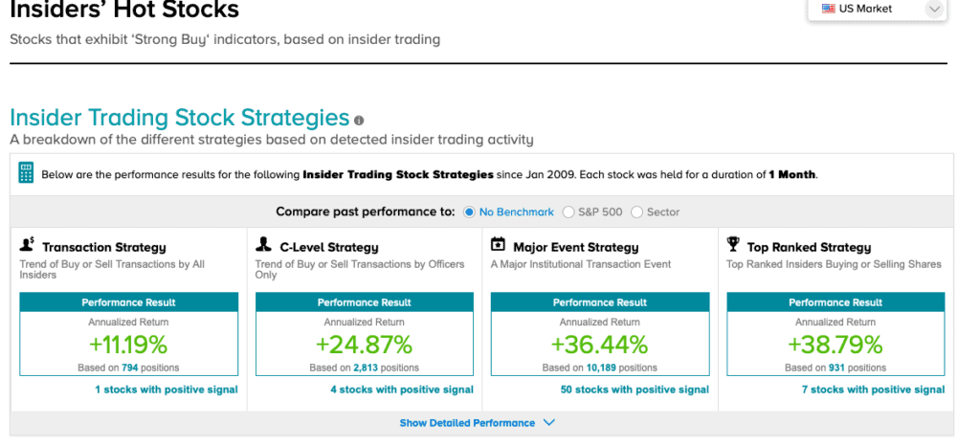
Task: Select the No Benchmark radio button
Action: tap(469, 212)
